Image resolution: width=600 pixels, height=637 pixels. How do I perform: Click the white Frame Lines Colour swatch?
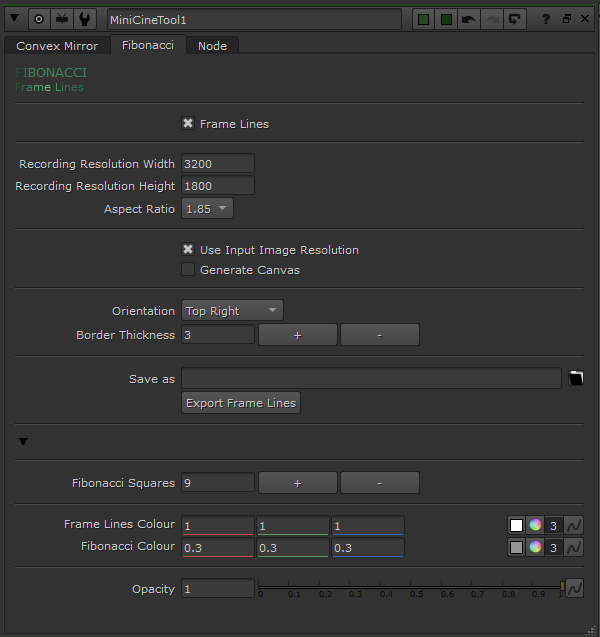point(516,525)
